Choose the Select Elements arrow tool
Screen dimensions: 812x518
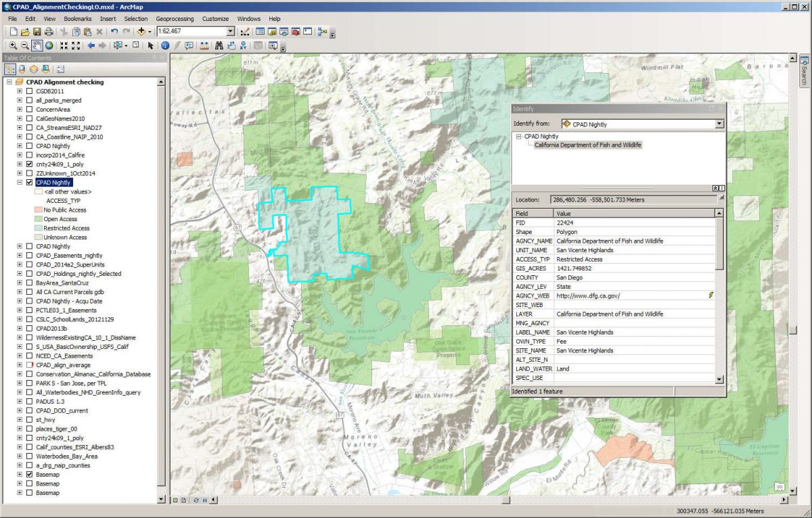(151, 45)
